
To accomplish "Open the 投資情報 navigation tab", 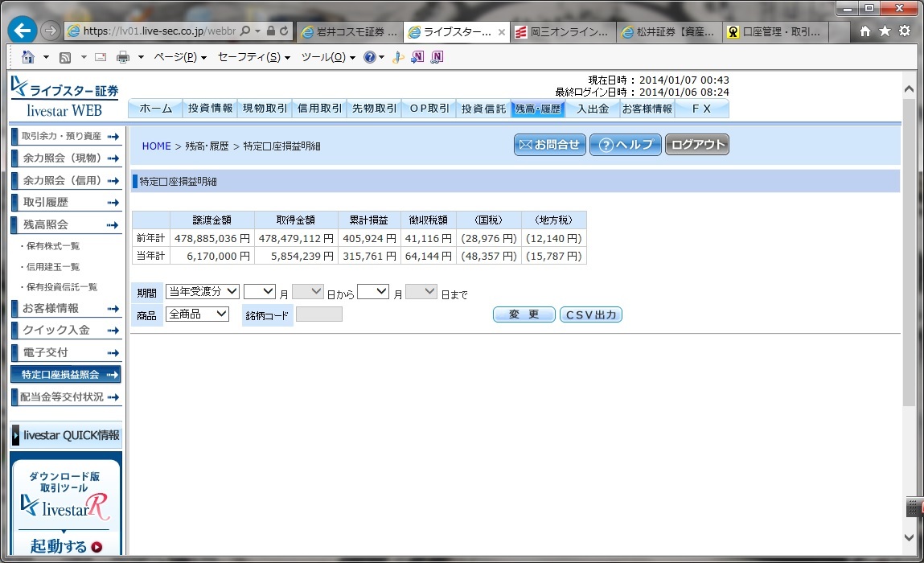I will click(x=211, y=109).
